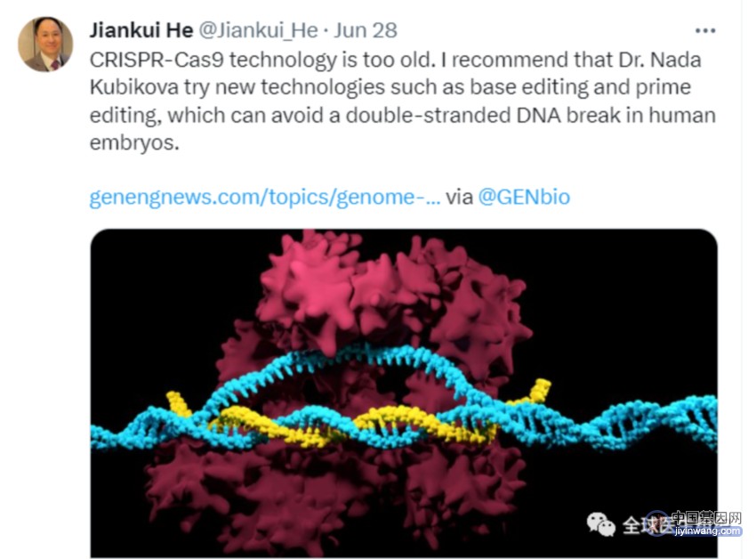Viewport: 756px width, 559px height.
Task: Click the 全球医 watermark text beside WeChat logo
Action: pos(647,525)
